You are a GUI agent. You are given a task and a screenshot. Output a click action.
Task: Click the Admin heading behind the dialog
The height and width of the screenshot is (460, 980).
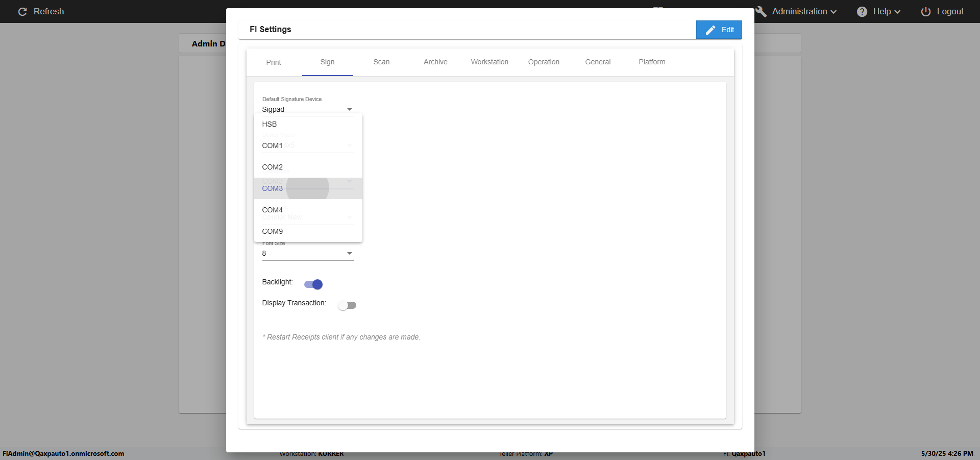pos(208,44)
